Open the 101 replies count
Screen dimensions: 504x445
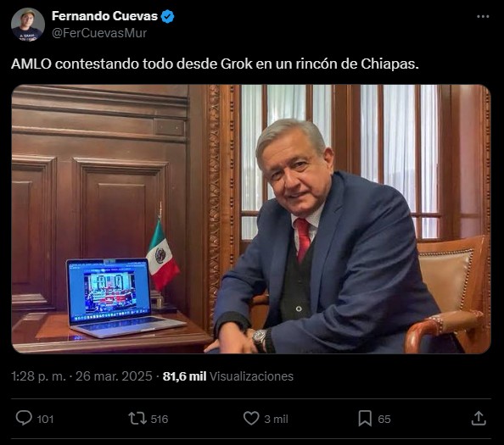coord(45,419)
